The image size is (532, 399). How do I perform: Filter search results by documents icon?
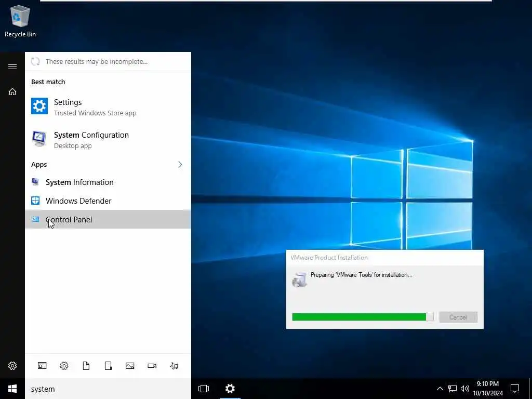tap(86, 366)
